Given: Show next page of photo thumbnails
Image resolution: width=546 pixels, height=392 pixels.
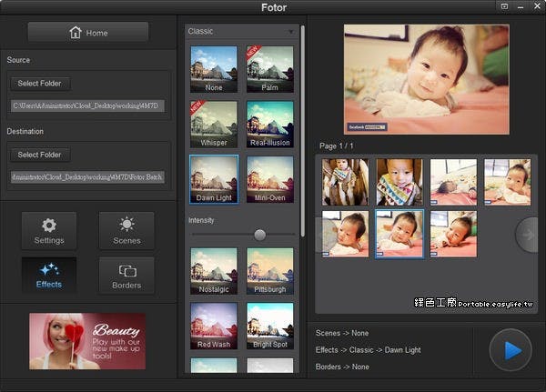Looking at the screenshot, I should (527, 234).
